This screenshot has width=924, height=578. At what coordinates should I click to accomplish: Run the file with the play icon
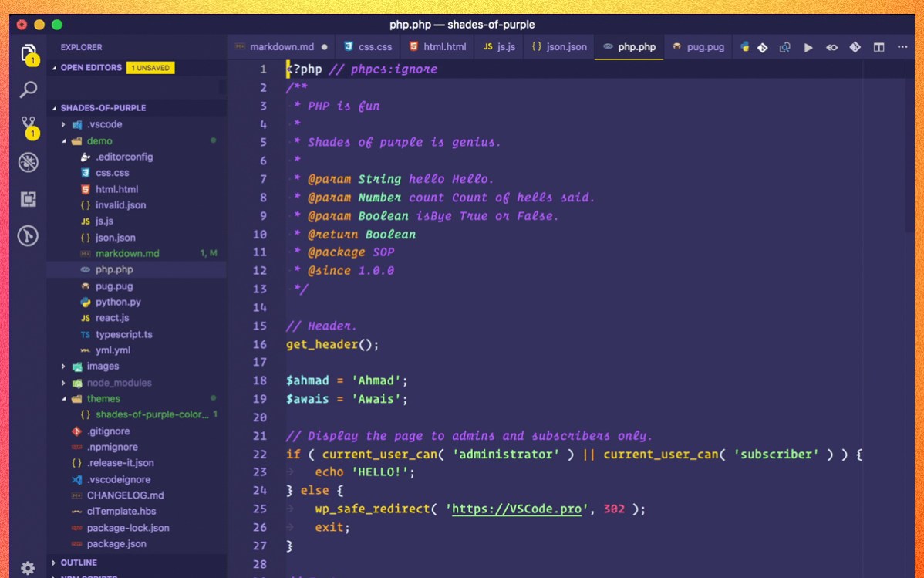coord(808,47)
